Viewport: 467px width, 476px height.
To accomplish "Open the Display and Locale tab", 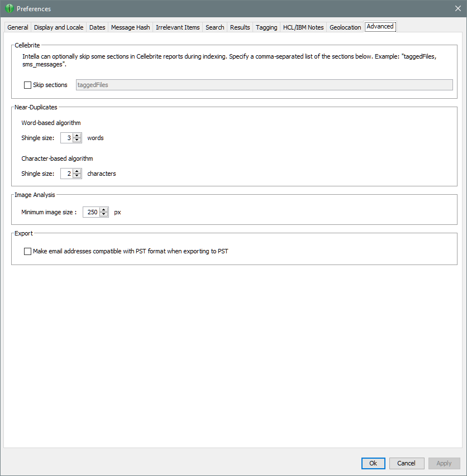I will [59, 27].
